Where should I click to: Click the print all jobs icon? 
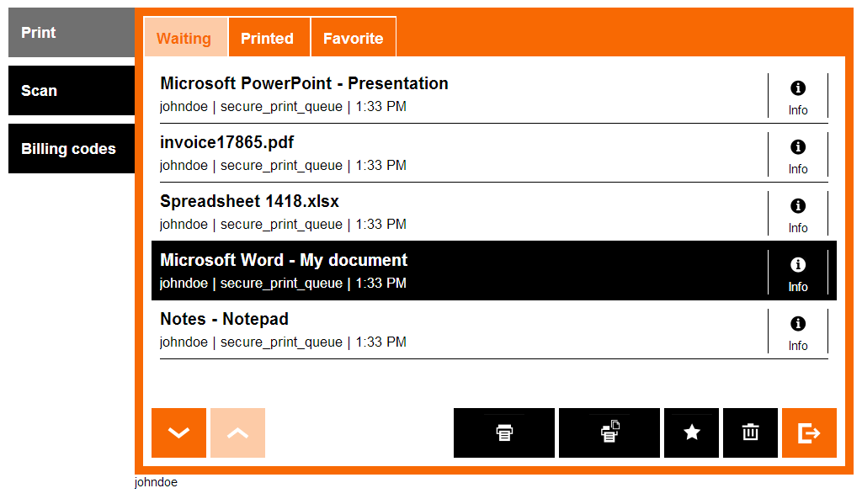609,432
